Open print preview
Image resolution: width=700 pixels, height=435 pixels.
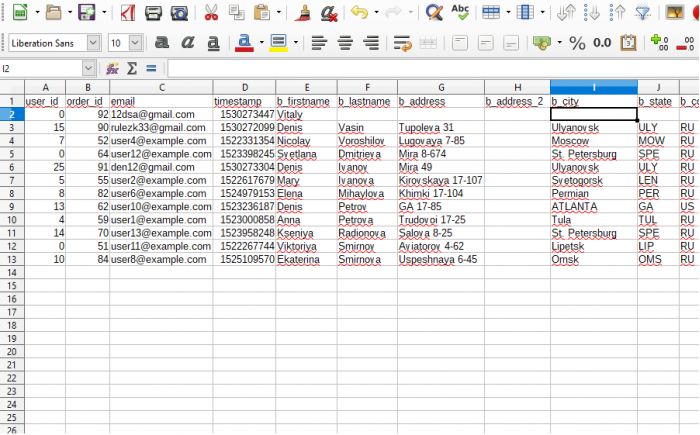click(x=179, y=13)
